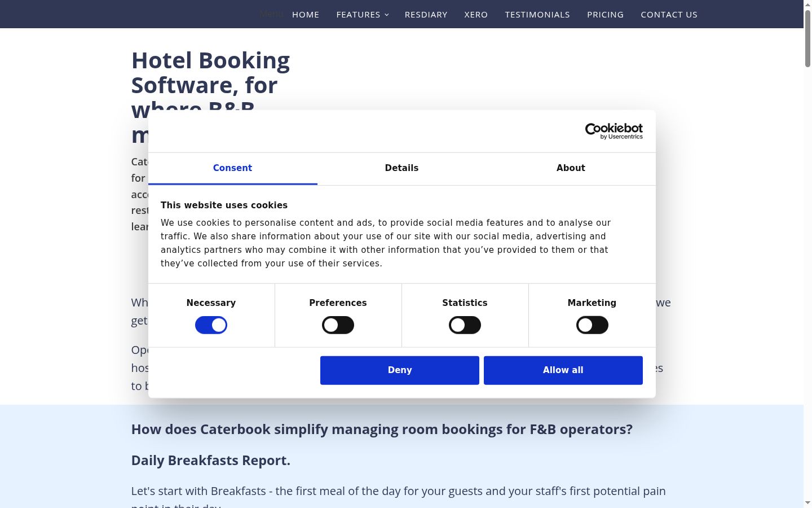Click the 'Statistics' category label
Screen dimensions: 812x508
(465, 303)
